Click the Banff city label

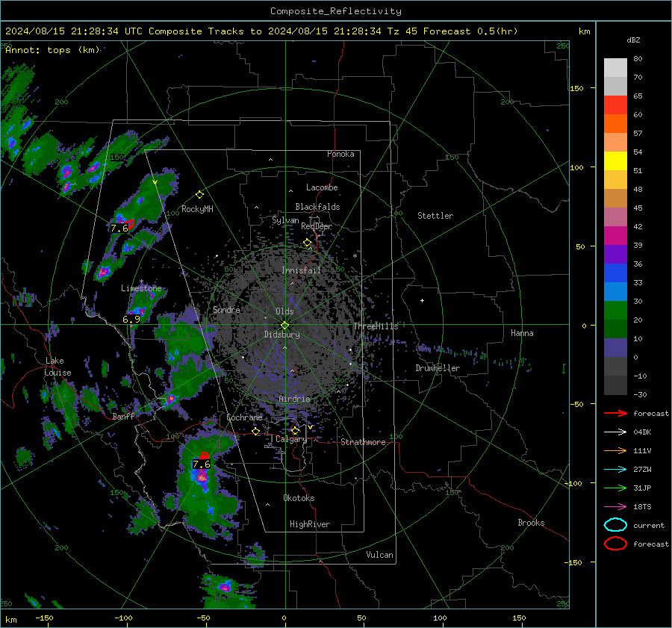pyautogui.click(x=123, y=417)
